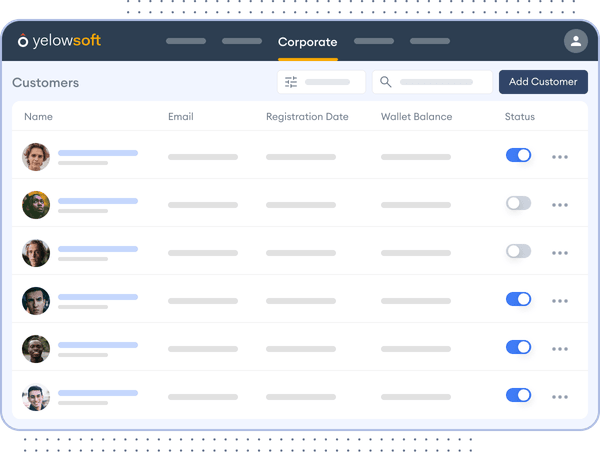Enable second customer's status toggle
Image resolution: width=600 pixels, height=452 pixels.
tap(518, 203)
